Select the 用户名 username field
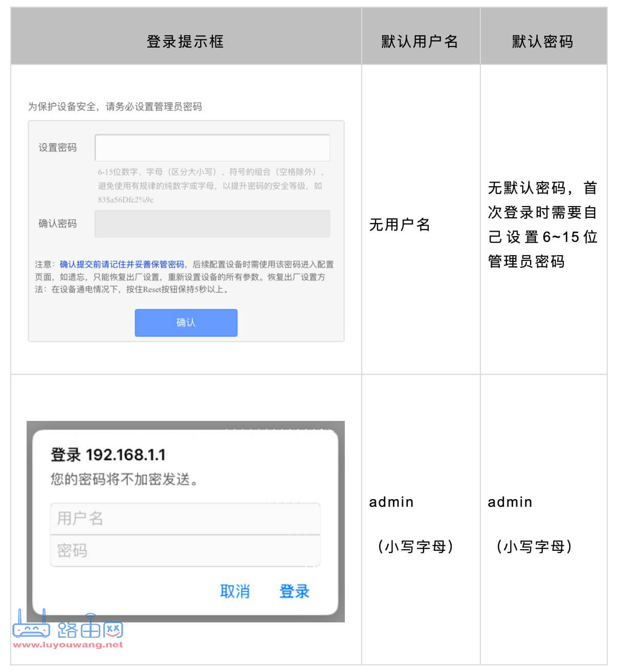618x672 pixels. click(184, 518)
